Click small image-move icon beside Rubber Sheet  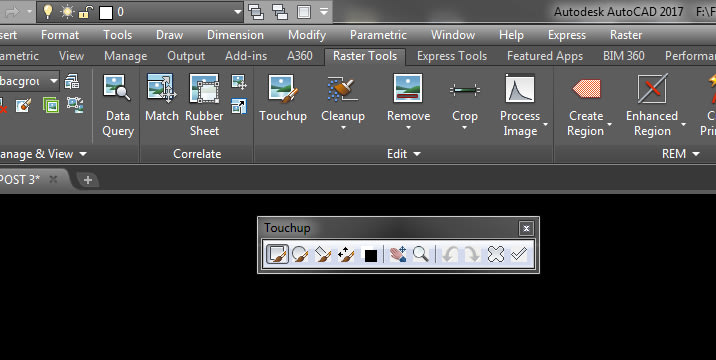click(239, 83)
